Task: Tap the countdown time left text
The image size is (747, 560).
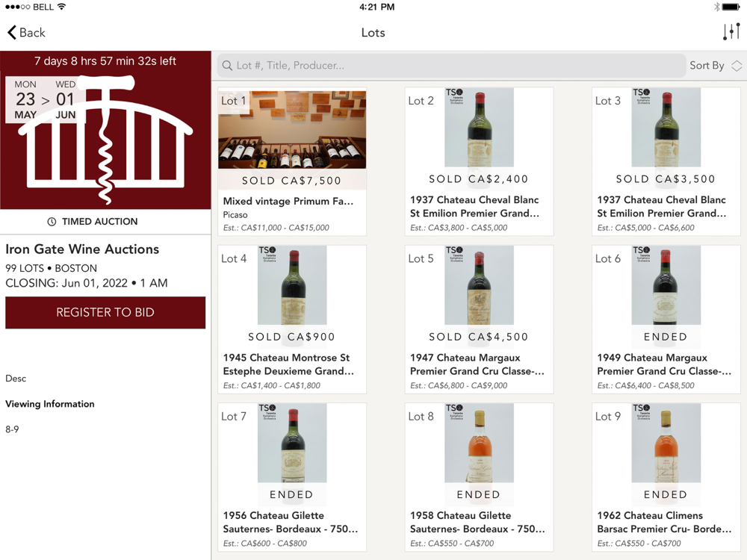Action: point(105,61)
